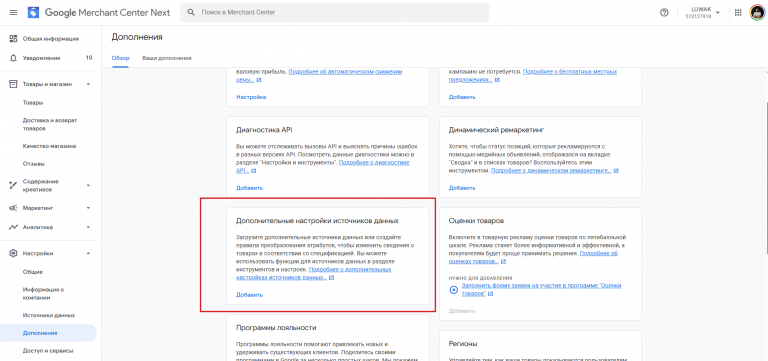
Task: Click the Маркетинг megaphone icon
Action: tap(14, 208)
